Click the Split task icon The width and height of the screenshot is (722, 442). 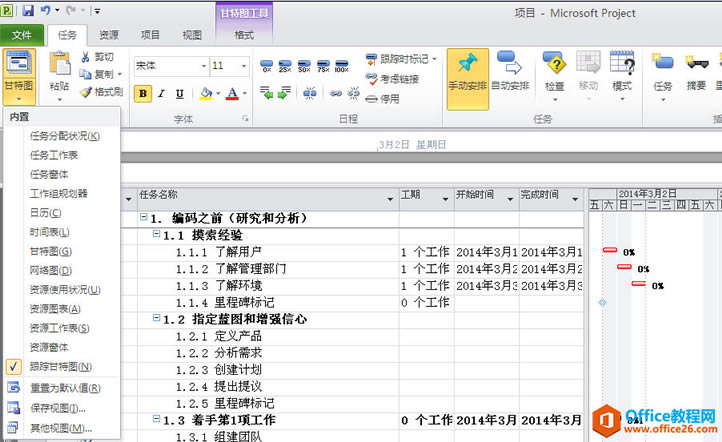[309, 93]
